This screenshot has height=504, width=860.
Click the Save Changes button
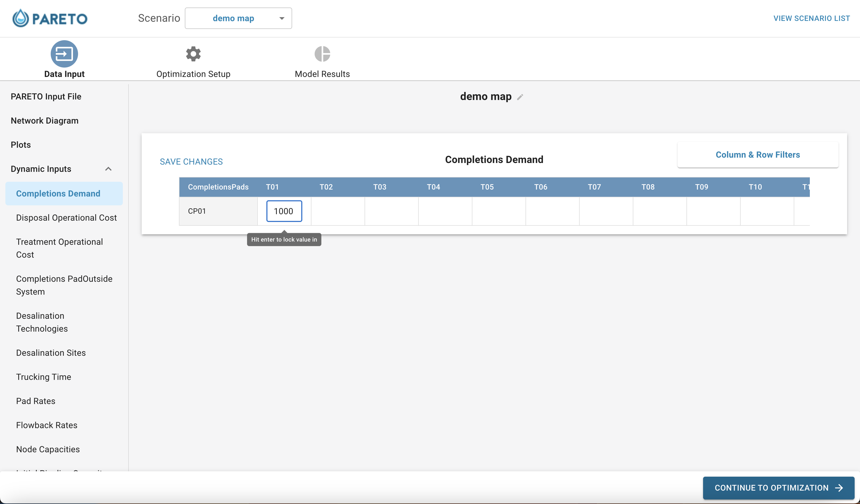pyautogui.click(x=191, y=162)
